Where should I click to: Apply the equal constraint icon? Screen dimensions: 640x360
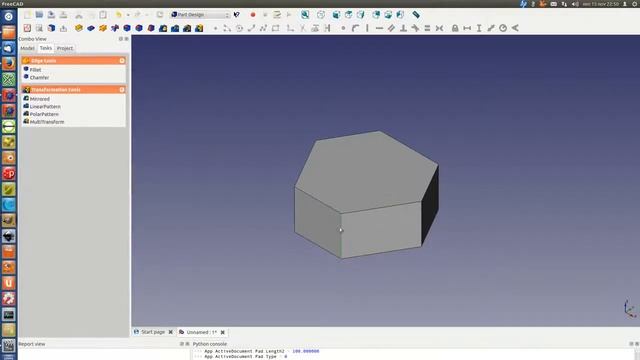pos(427,28)
